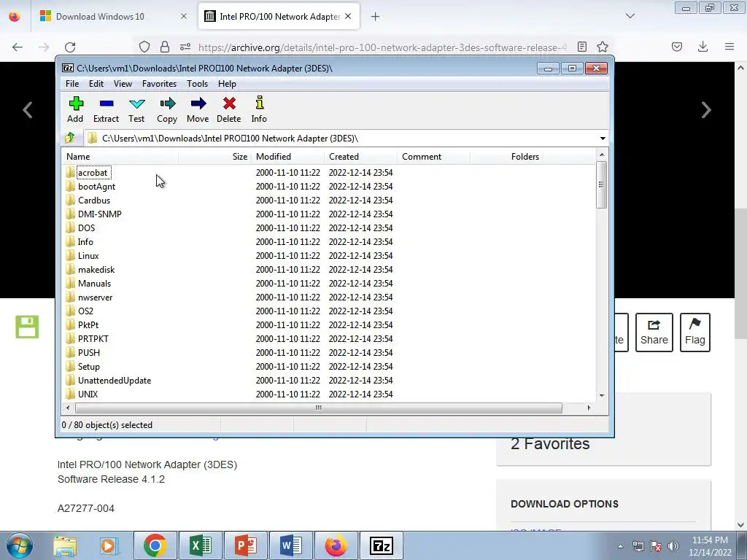Sort file list by Created column
Viewport: 747px width, 560px height.
pos(360,157)
